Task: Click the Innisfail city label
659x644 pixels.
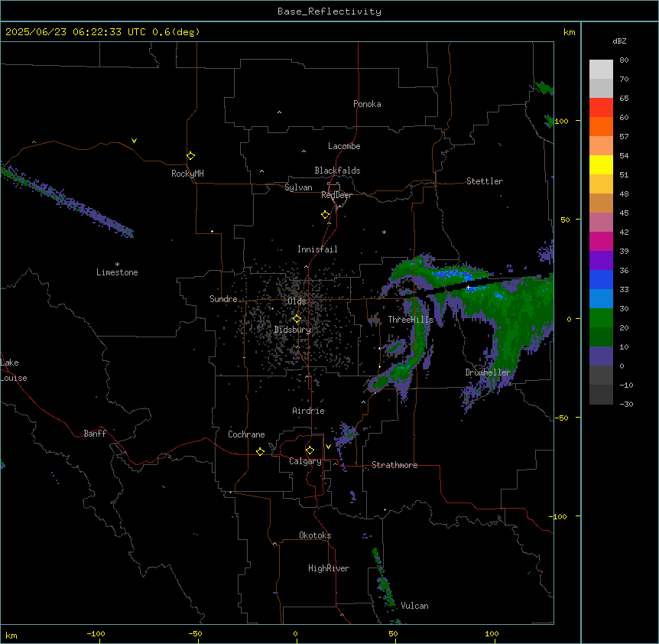Action: (x=317, y=249)
